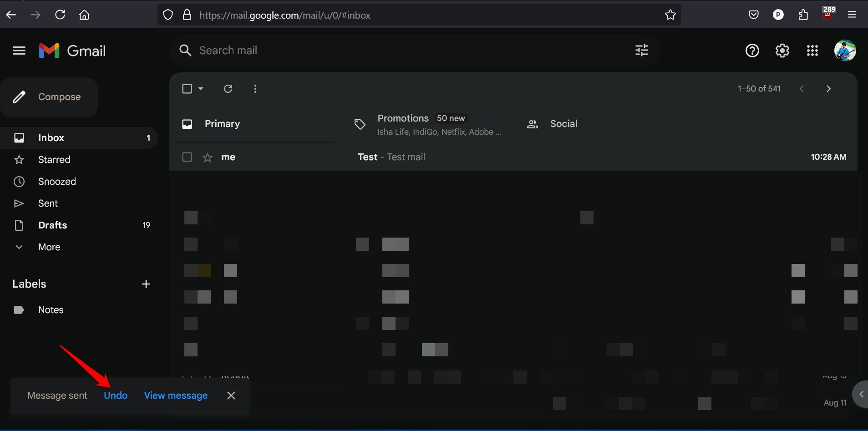Bookmark this page with the star icon
868x431 pixels.
tap(670, 15)
